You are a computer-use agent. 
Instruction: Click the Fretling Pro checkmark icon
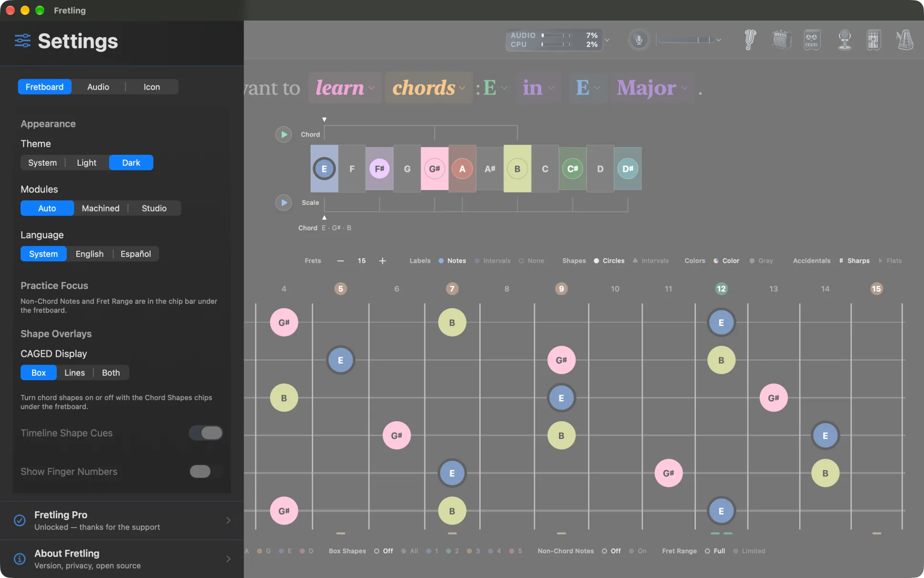tap(20, 520)
